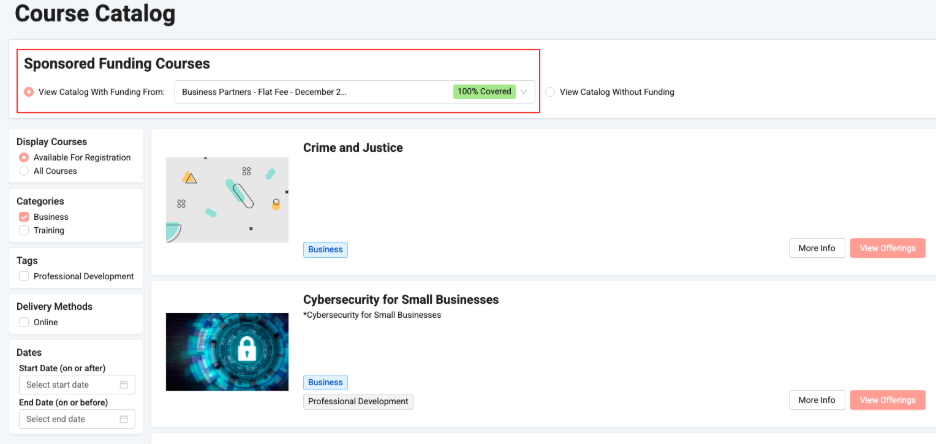Open the Crime and Justice course title

pos(353,147)
